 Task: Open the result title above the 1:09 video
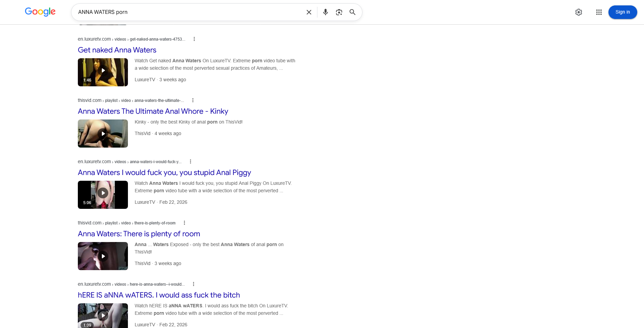pos(159,295)
